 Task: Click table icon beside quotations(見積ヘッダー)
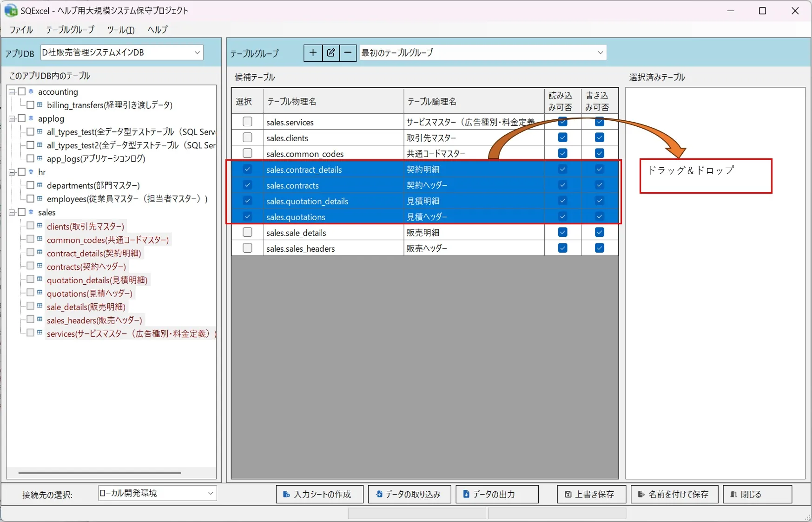click(x=40, y=293)
